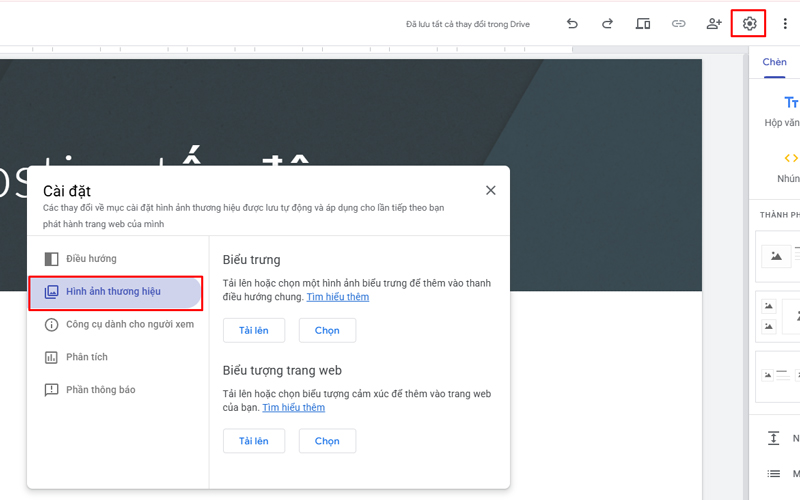Select the two-image stacked layout thumbnail
The width and height of the screenshot is (800, 500).
click(778, 316)
